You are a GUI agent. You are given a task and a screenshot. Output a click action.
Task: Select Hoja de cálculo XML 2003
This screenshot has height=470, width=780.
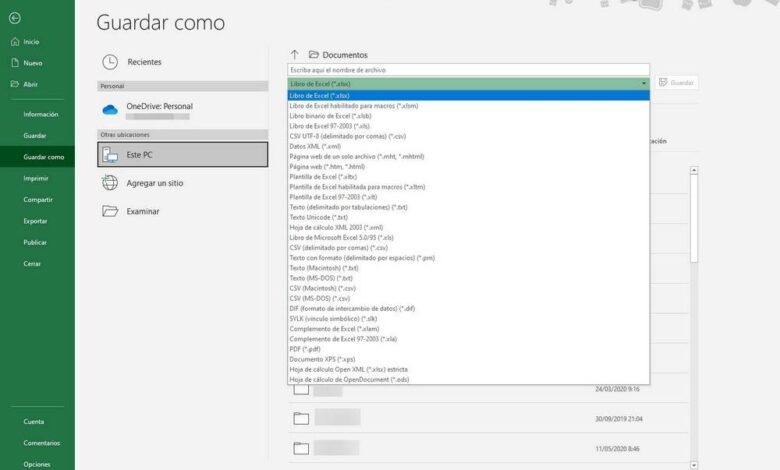coord(469,228)
